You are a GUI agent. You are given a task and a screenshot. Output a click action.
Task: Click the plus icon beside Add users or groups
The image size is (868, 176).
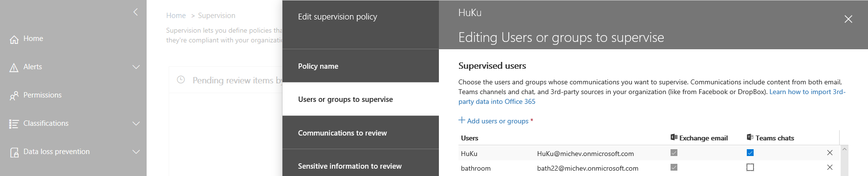462,120
